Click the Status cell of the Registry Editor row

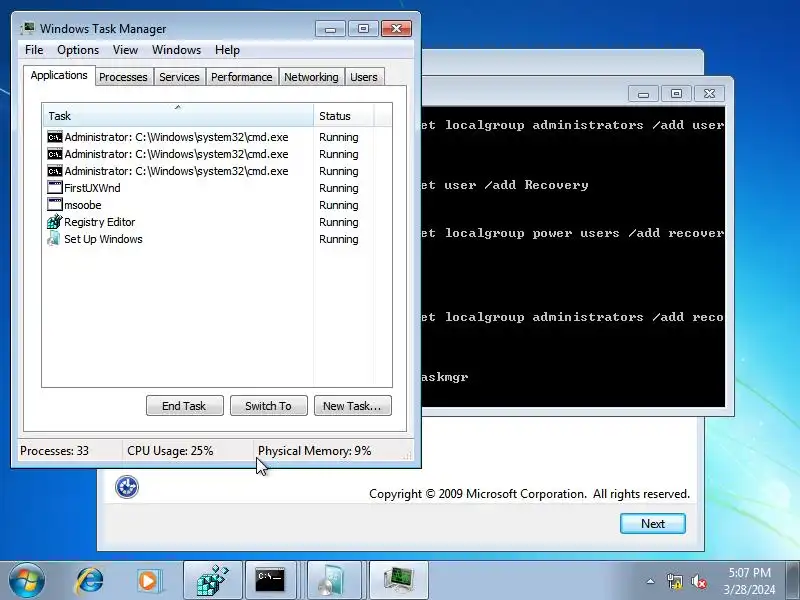(x=339, y=222)
